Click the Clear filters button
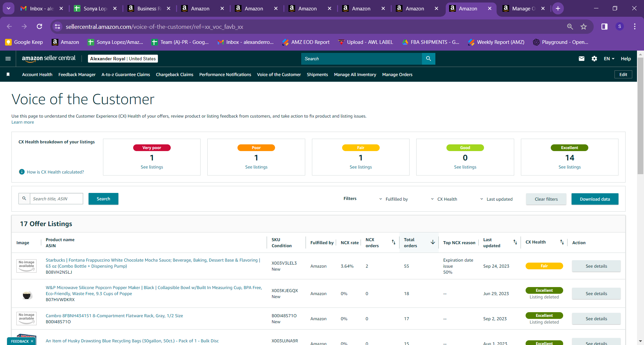The height and width of the screenshot is (345, 644). [546, 199]
